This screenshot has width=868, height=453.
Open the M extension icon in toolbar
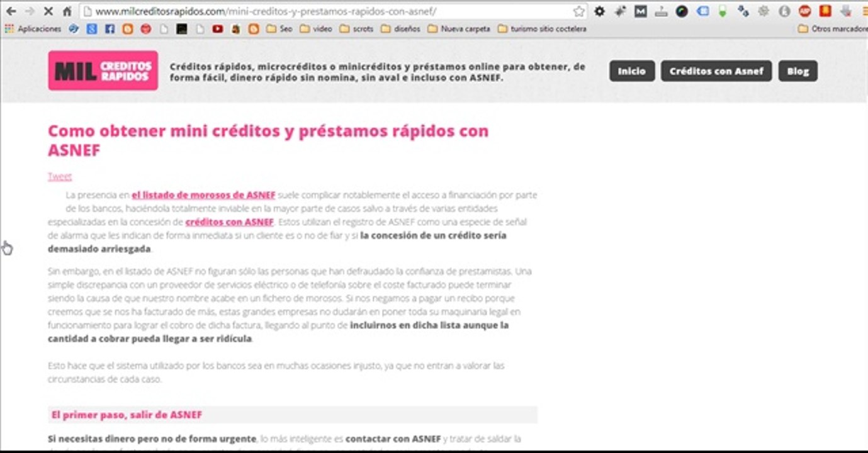(x=640, y=11)
